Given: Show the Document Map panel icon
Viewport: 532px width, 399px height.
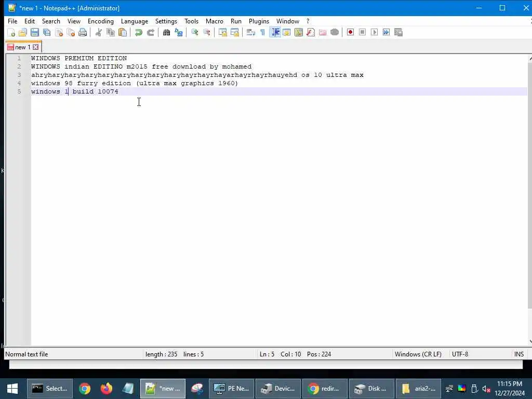Looking at the screenshot, I should [x=299, y=32].
